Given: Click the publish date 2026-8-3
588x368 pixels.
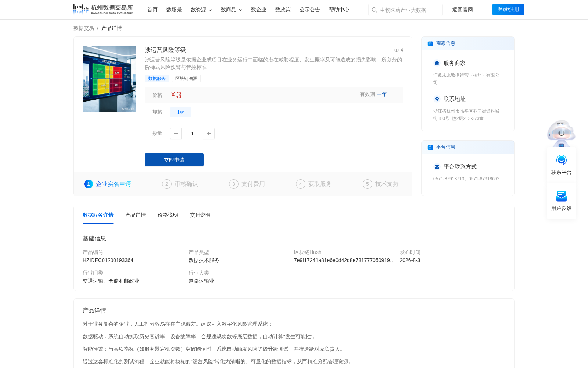Looking at the screenshot, I should click(x=410, y=260).
